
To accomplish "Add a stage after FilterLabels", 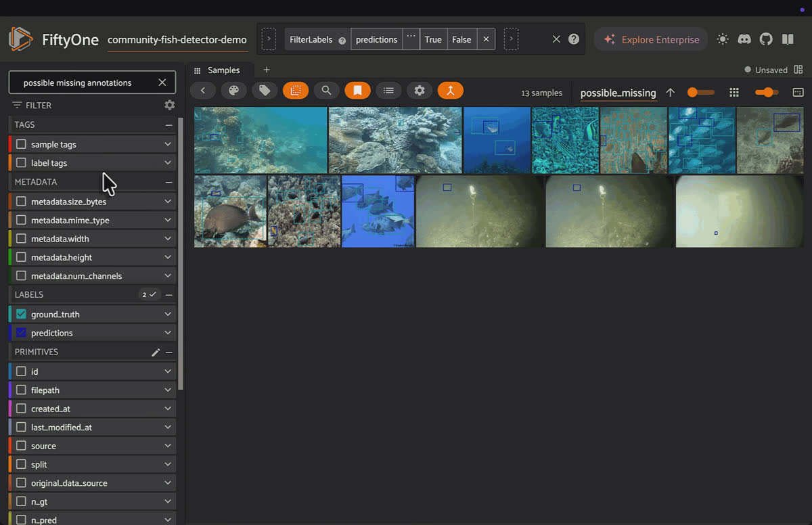I will point(511,39).
